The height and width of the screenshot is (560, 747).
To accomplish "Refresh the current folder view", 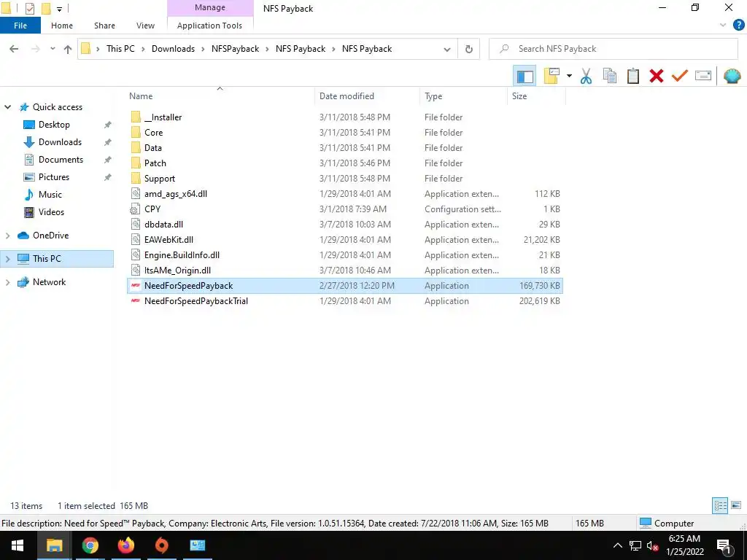I will [469, 49].
